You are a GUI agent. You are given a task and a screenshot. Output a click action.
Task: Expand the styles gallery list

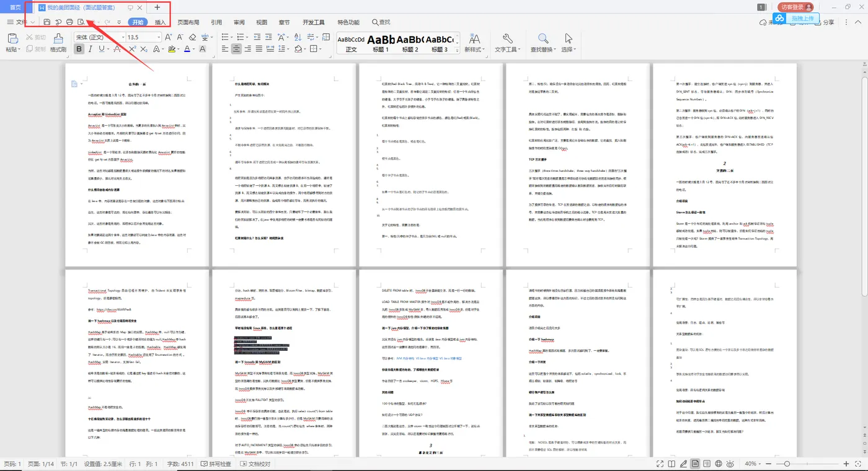[x=456, y=50]
